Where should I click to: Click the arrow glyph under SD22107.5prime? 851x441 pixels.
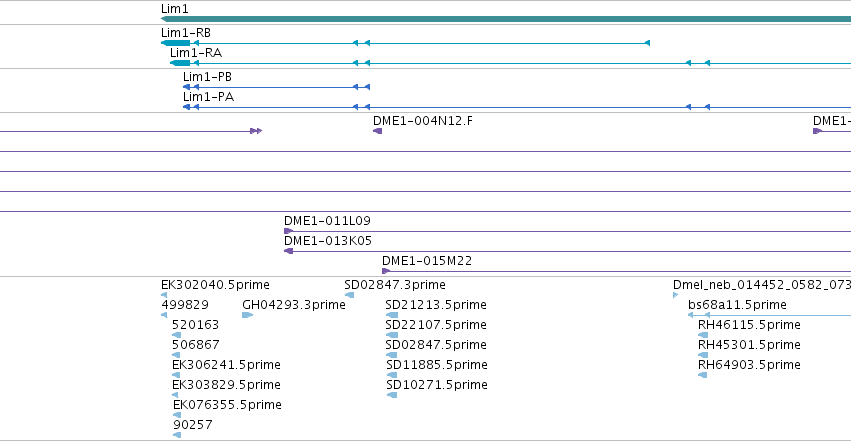392,335
